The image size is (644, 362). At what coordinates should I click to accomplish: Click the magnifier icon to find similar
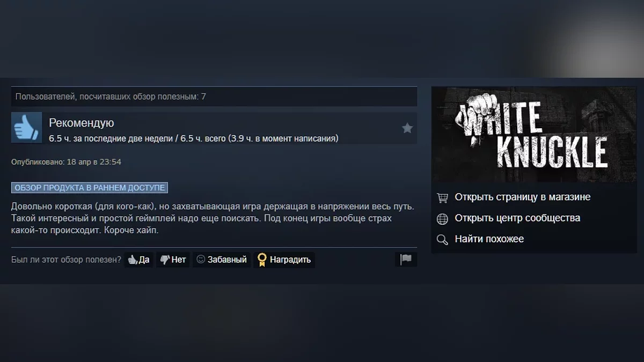pyautogui.click(x=442, y=239)
